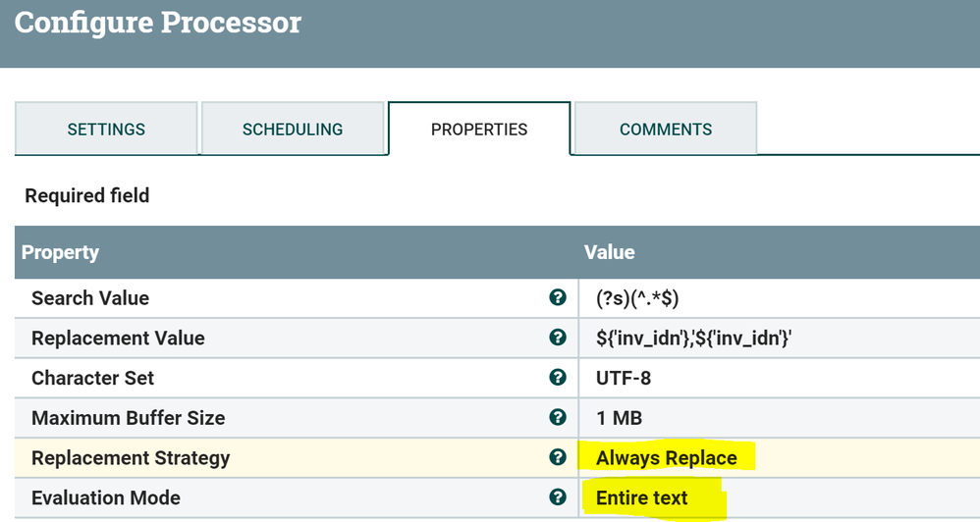The image size is (980, 522).
Task: Click help icon beside Replacement Strategy
Action: [x=558, y=457]
